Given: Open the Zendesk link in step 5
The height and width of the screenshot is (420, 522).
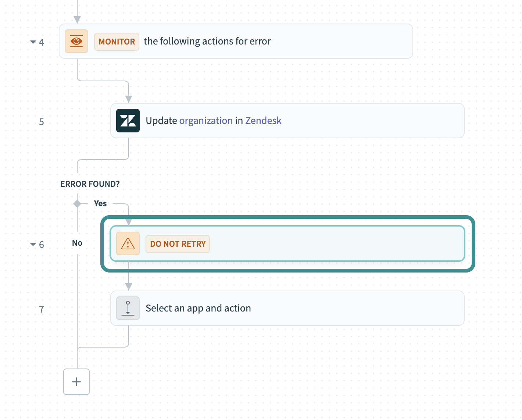Looking at the screenshot, I should click(263, 121).
